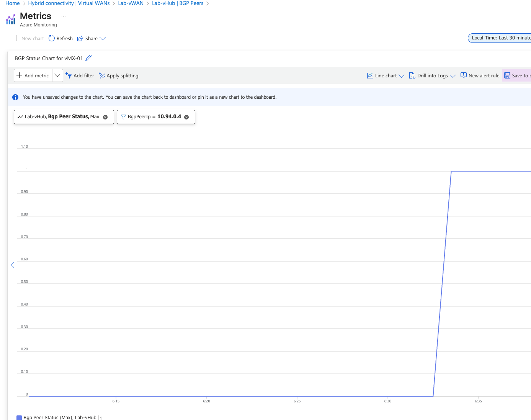
Task: Expand the Share dropdown chevron
Action: (103, 39)
